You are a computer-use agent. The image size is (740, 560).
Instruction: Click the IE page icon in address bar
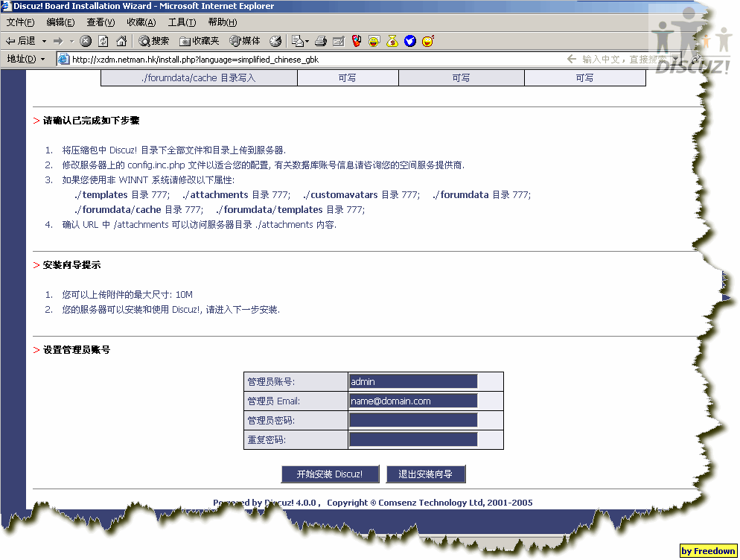tap(63, 59)
